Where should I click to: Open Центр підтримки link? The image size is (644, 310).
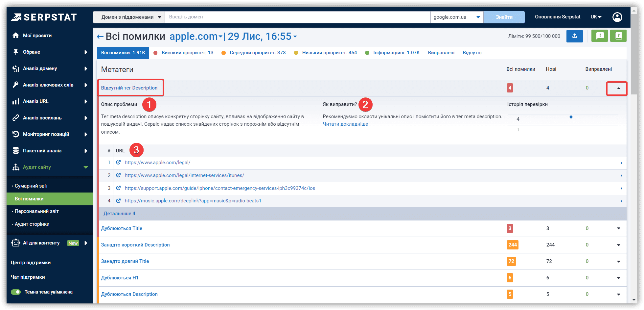pos(31,263)
